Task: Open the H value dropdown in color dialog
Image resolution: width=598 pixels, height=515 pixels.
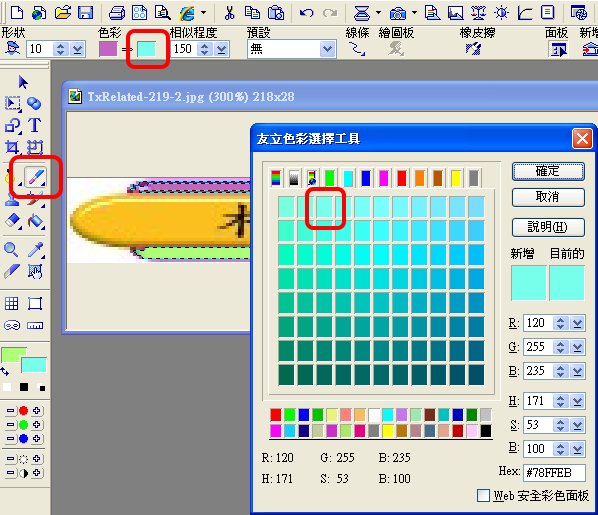Action: pyautogui.click(x=577, y=401)
